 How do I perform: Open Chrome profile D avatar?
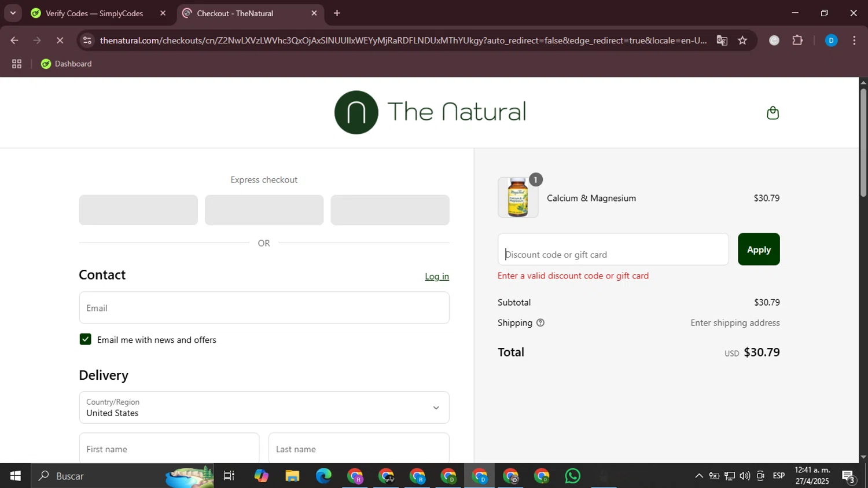tap(831, 41)
